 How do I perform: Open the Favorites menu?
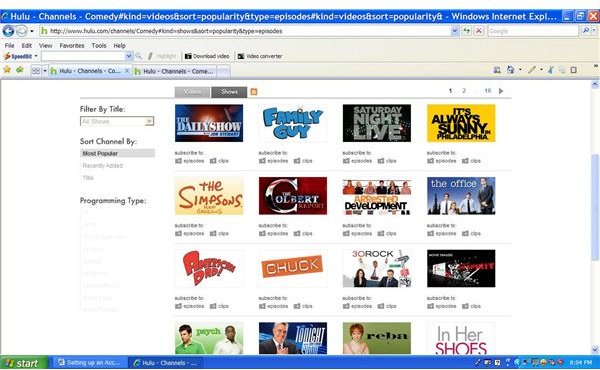tap(72, 45)
